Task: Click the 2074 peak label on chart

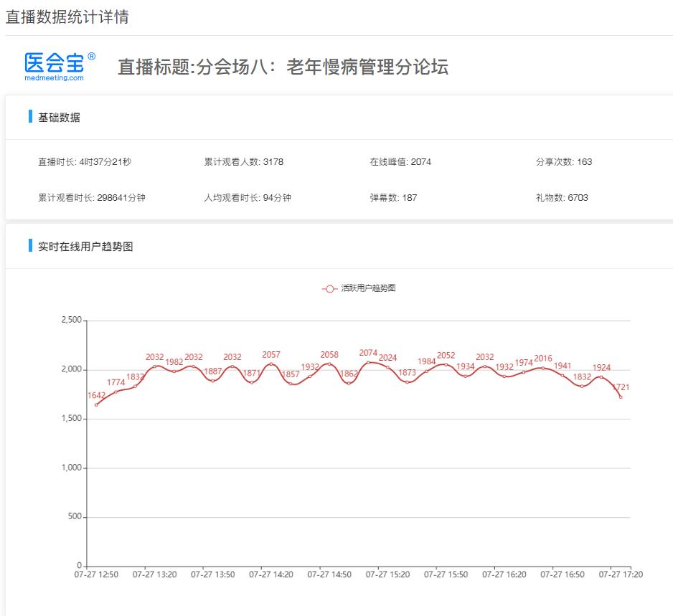Action: pyautogui.click(x=368, y=353)
